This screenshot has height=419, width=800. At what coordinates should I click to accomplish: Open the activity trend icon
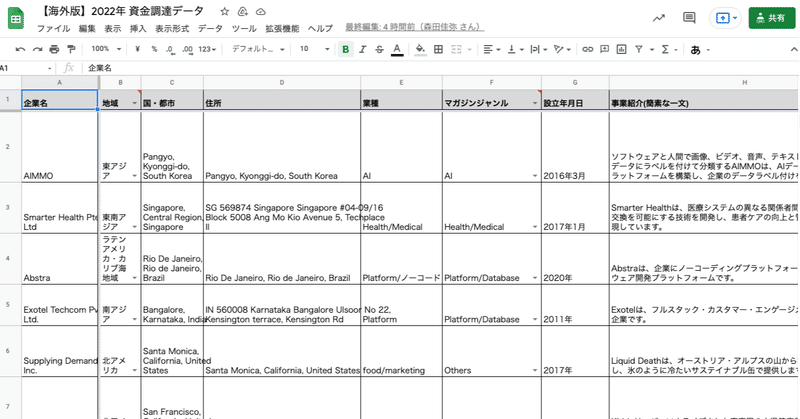tap(659, 18)
